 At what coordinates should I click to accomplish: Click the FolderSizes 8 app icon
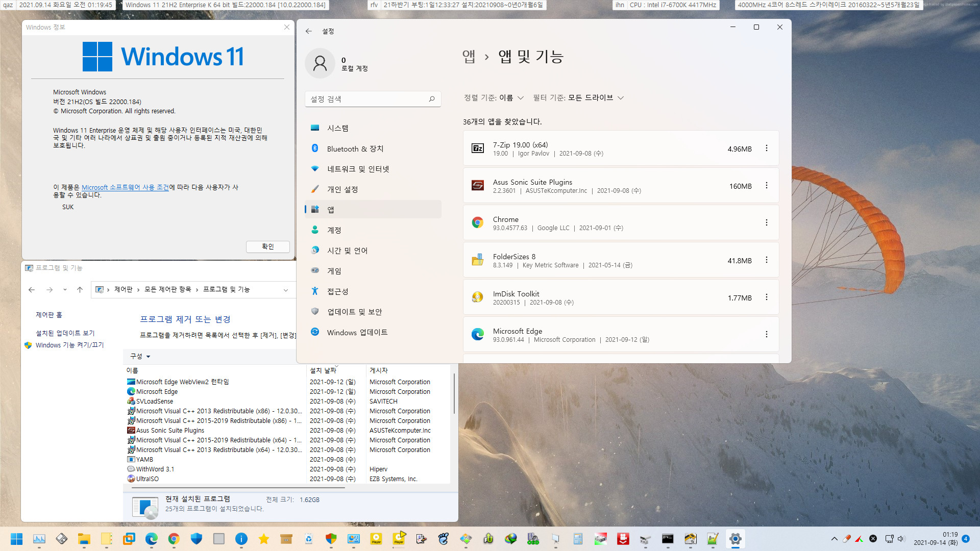(478, 260)
